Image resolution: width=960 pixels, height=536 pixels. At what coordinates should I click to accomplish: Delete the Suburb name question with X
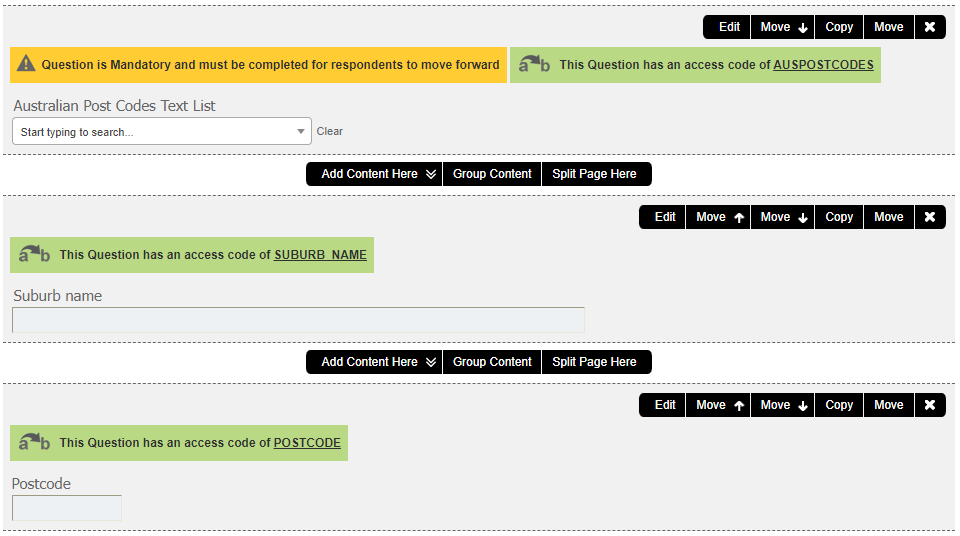(x=930, y=217)
